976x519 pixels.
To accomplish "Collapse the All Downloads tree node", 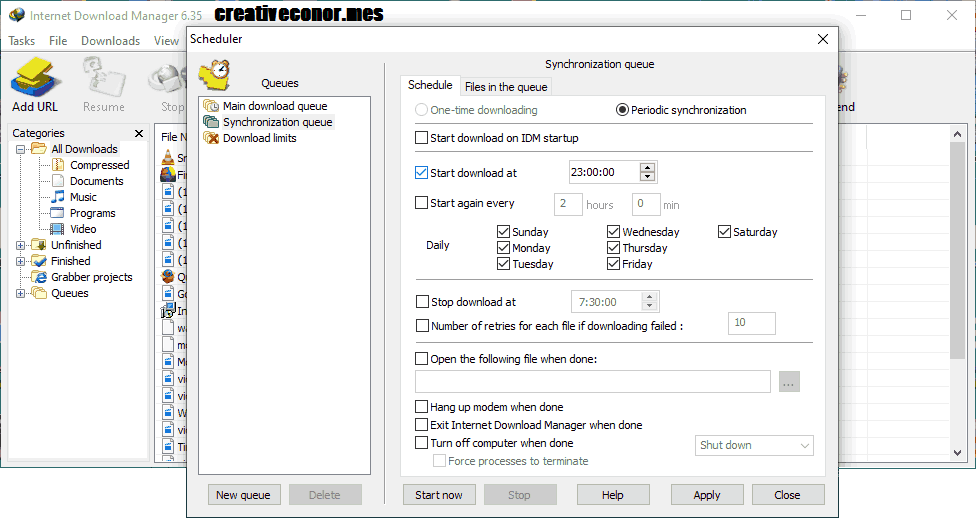I will pos(21,149).
